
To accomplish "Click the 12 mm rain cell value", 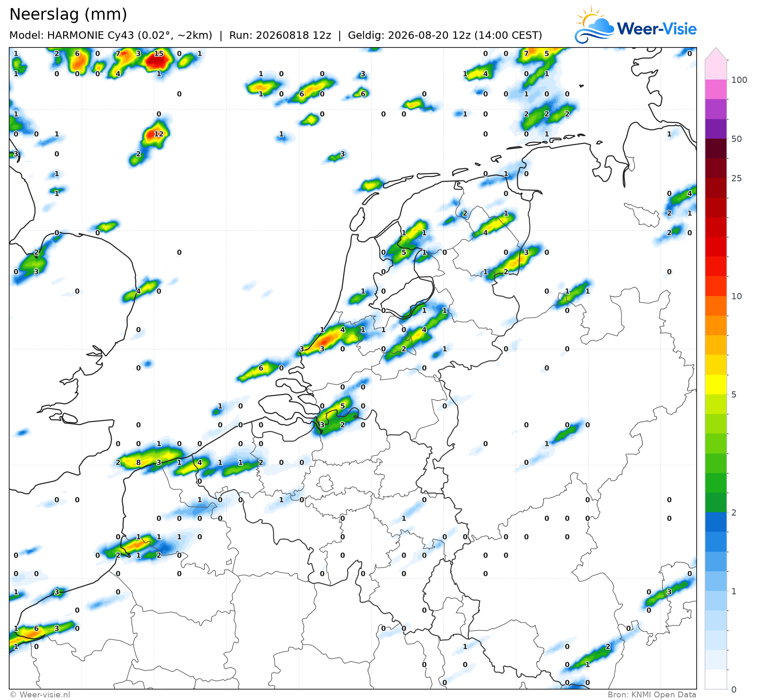I will pyautogui.click(x=159, y=134).
